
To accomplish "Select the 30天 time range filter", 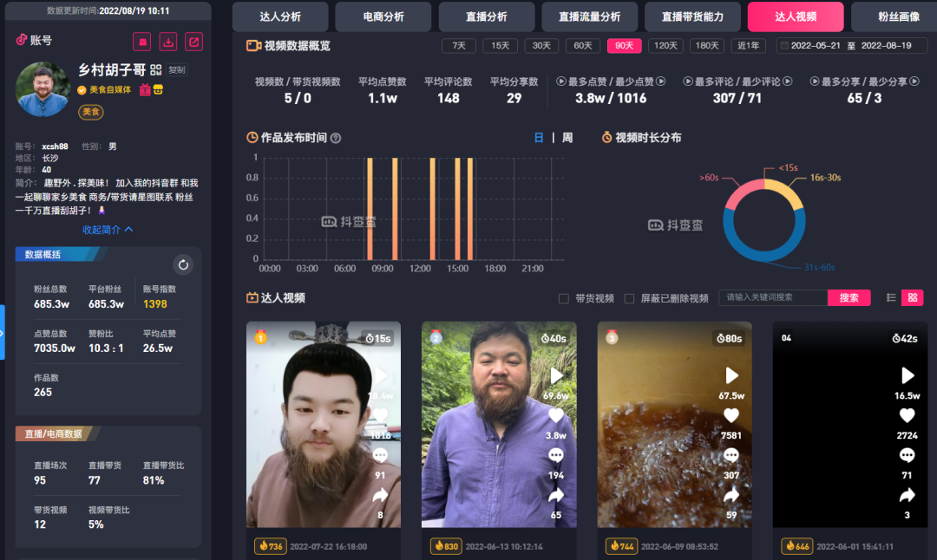I will tap(541, 45).
